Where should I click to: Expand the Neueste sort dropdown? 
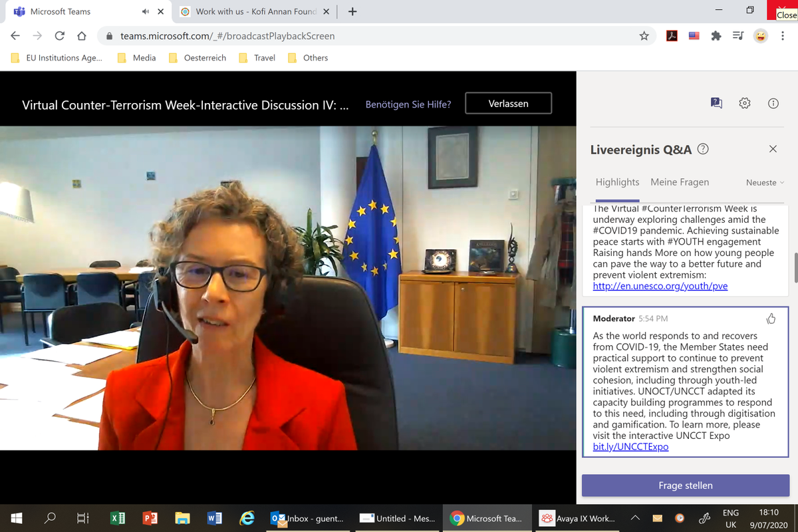(765, 182)
